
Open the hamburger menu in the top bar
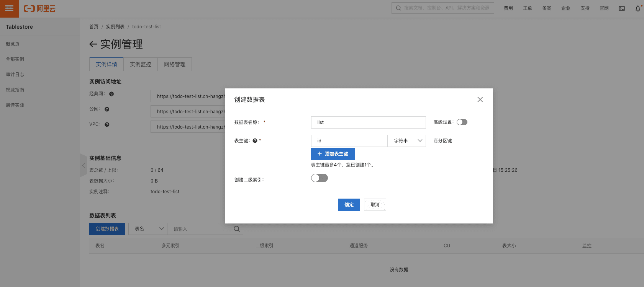(9, 8)
